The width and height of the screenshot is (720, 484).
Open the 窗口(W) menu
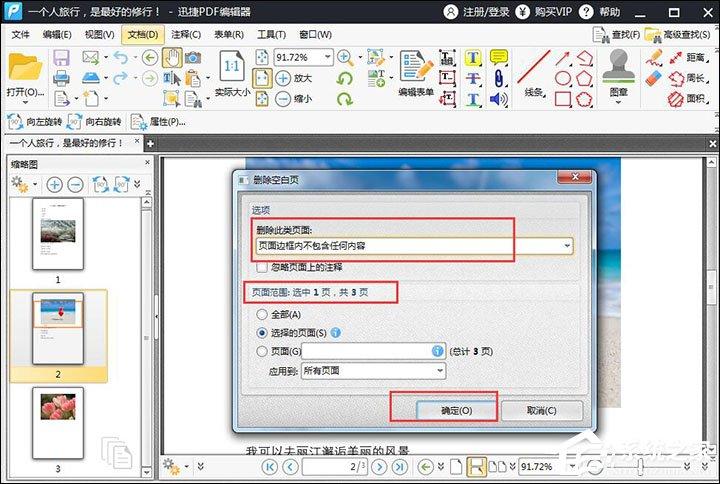(315, 34)
